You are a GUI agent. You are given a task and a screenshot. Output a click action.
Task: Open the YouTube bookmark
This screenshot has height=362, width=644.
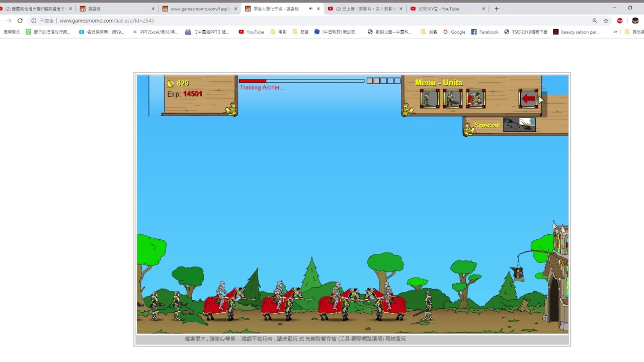pyautogui.click(x=251, y=32)
